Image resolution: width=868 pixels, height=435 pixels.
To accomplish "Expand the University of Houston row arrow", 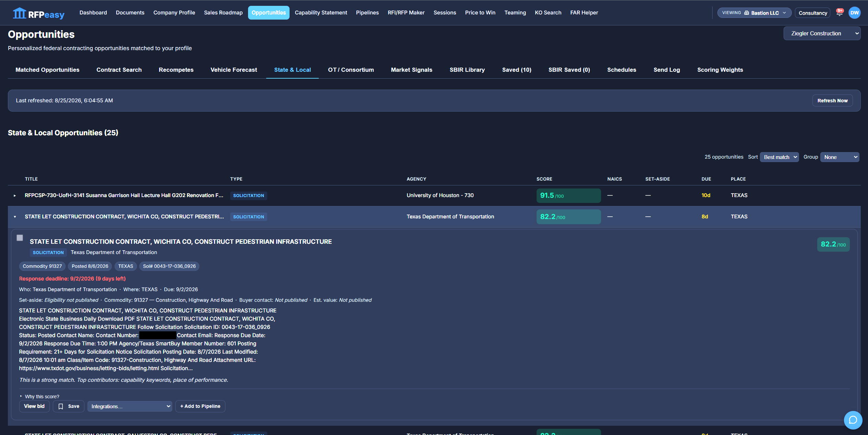I will tap(15, 195).
